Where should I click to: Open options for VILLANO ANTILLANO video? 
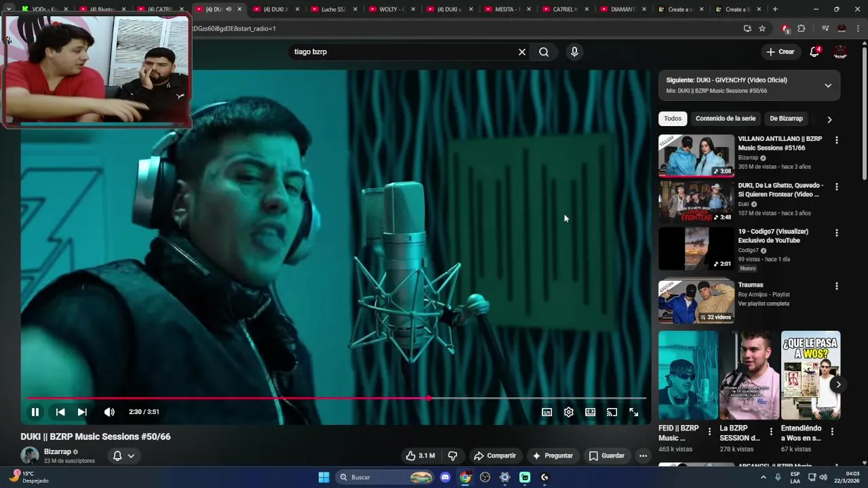point(836,140)
